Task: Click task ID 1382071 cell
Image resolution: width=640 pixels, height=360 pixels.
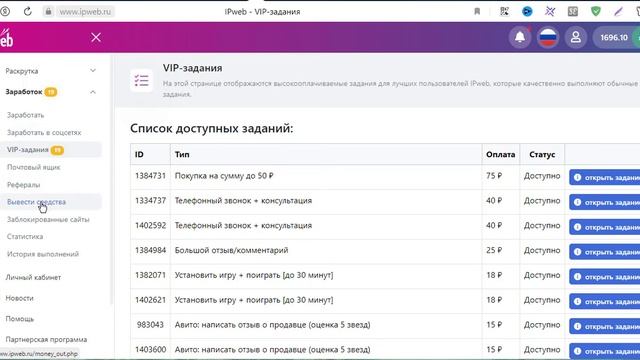Action: pos(150,275)
